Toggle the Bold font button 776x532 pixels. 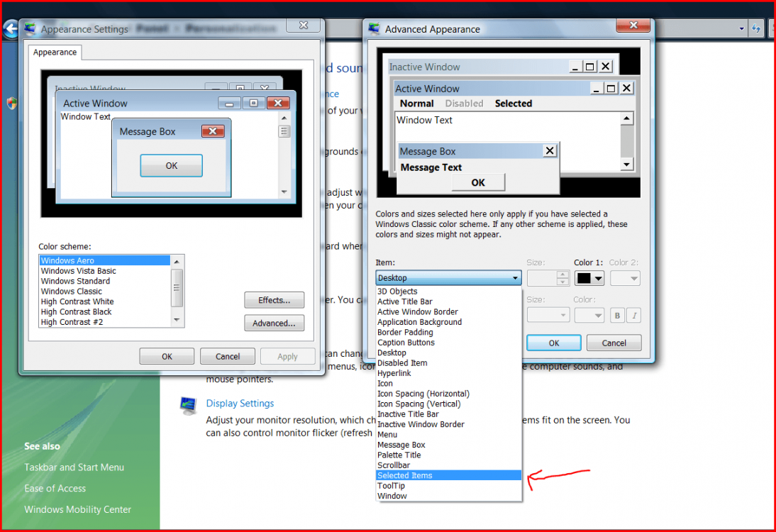click(617, 315)
